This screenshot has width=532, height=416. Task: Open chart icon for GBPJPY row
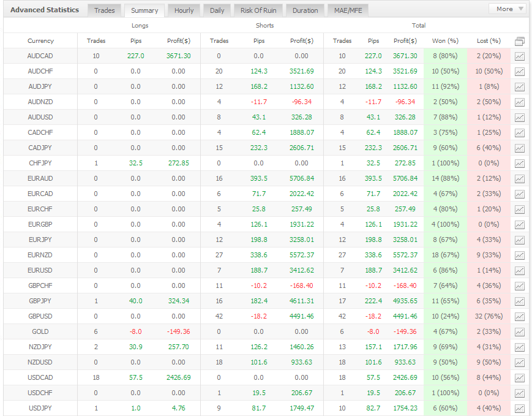point(519,301)
